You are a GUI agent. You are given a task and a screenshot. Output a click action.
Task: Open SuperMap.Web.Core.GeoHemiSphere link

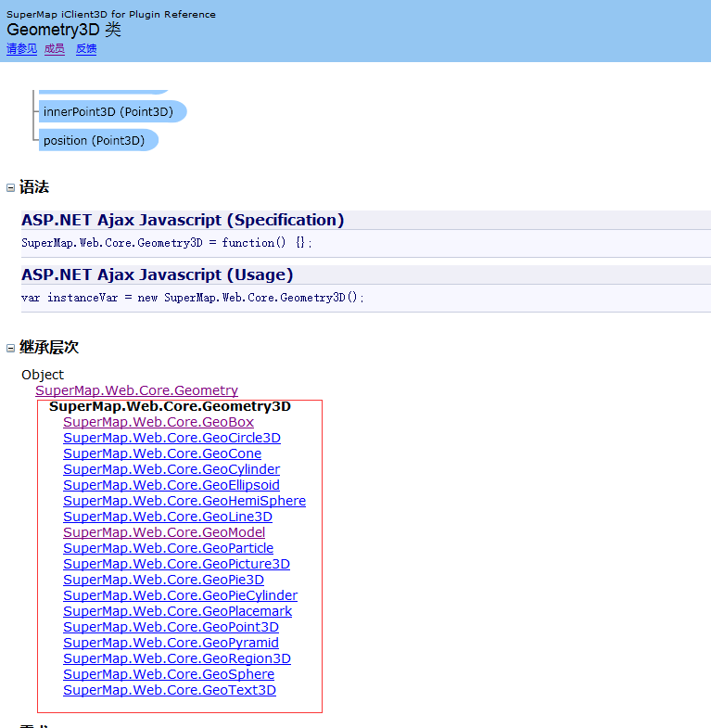[184, 501]
